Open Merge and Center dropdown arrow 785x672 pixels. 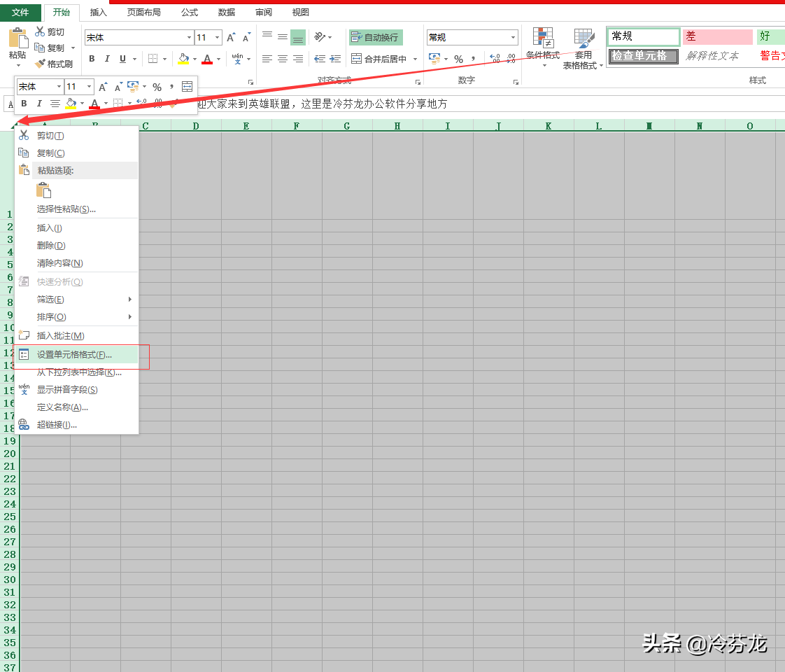point(415,59)
